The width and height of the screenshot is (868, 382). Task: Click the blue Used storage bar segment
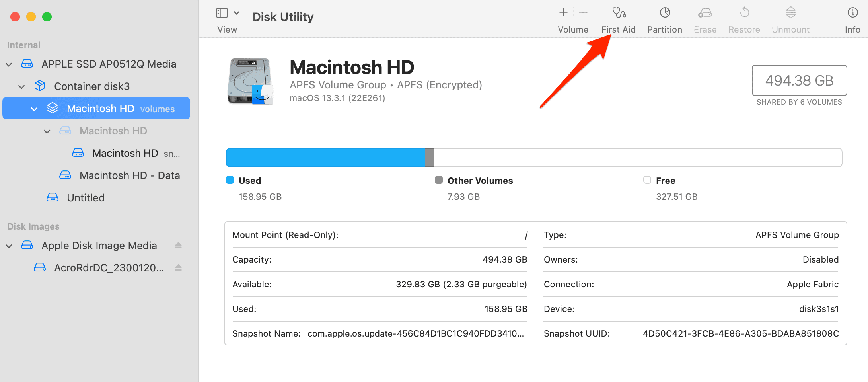coord(325,158)
